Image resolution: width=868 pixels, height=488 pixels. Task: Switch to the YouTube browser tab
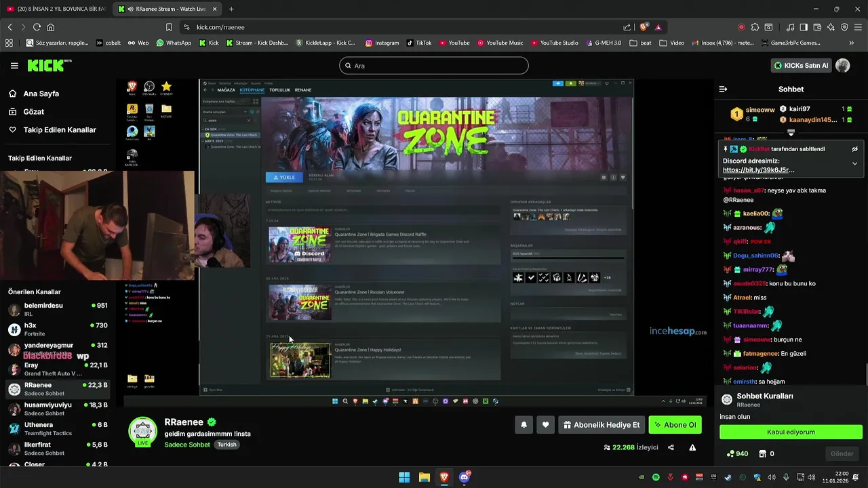tap(56, 9)
